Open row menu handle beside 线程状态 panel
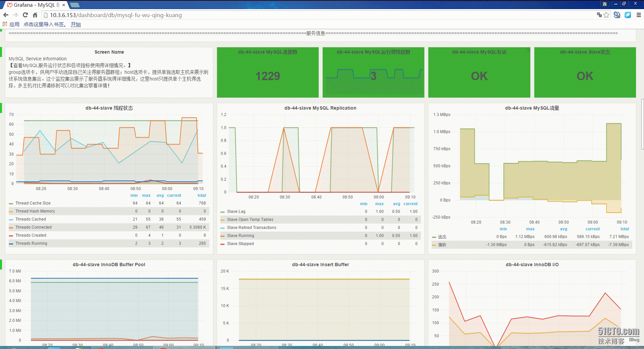The height and width of the screenshot is (349, 644). (x=1, y=108)
